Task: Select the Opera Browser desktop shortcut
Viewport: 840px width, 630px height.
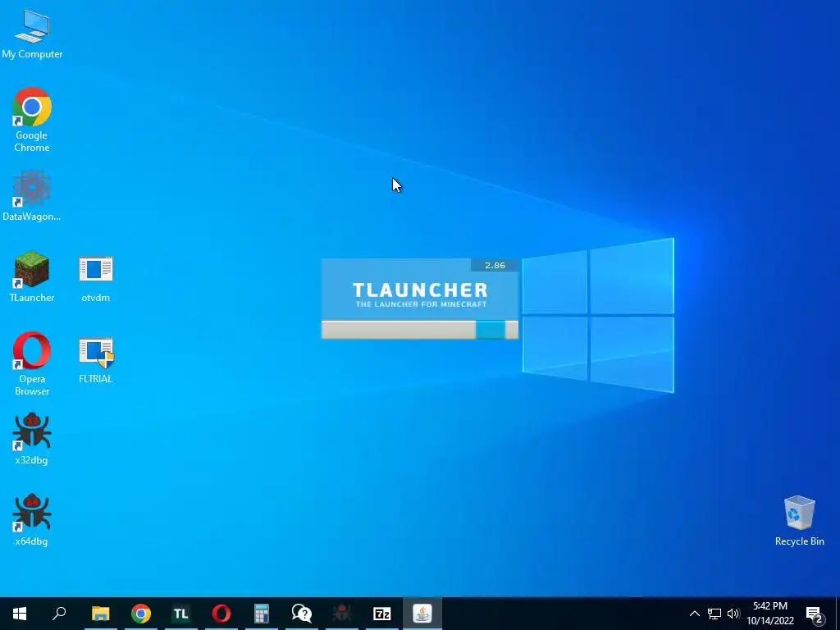Action: (32, 363)
